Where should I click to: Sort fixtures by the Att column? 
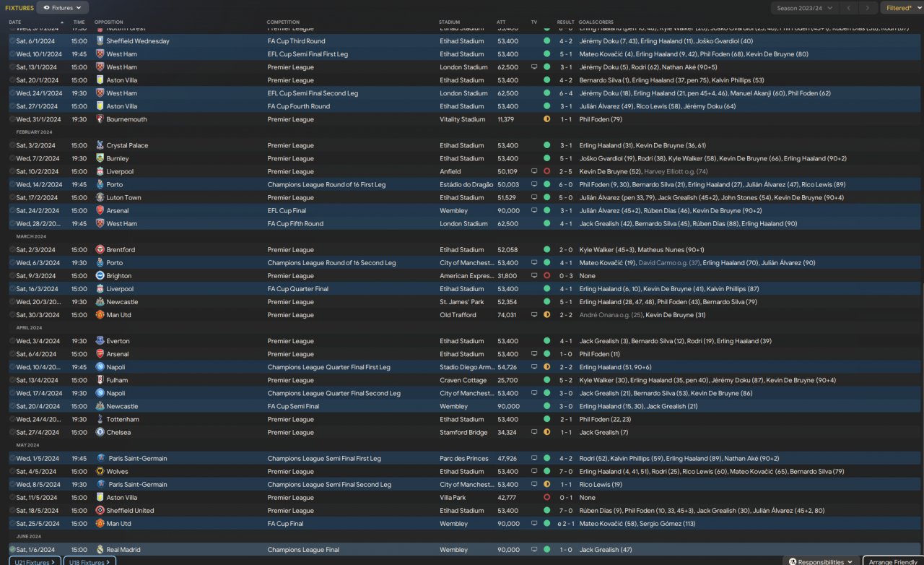click(501, 22)
